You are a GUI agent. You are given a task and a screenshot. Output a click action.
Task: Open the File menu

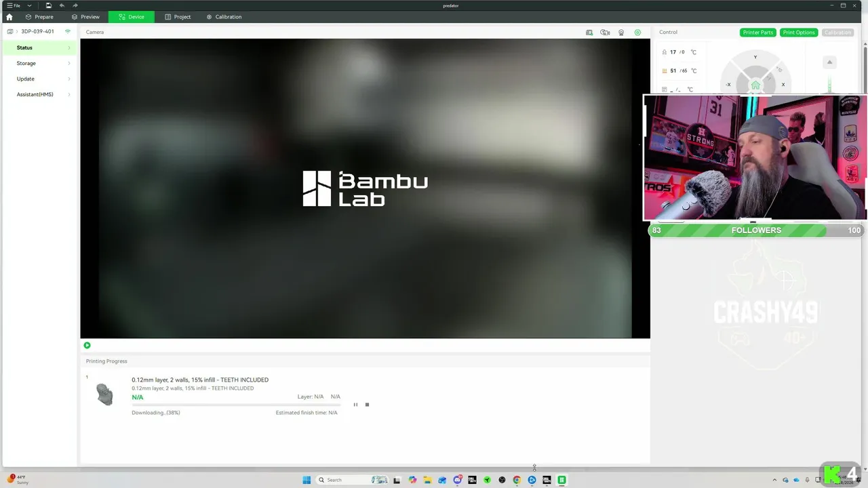coord(14,5)
